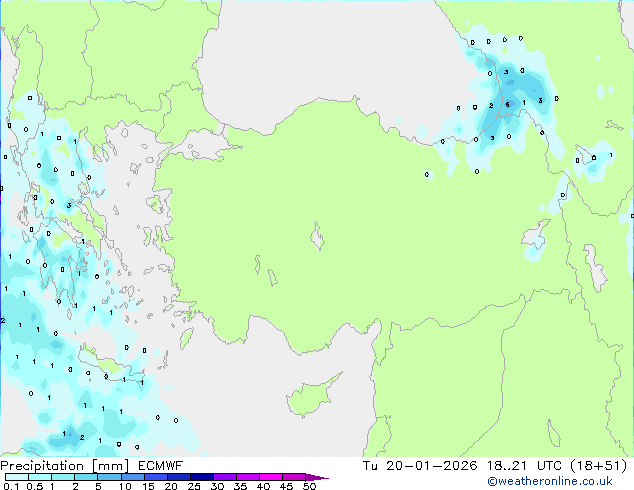This screenshot has height=490, width=634.
Task: Click the '20-01-2026' date text
Action: (431, 466)
